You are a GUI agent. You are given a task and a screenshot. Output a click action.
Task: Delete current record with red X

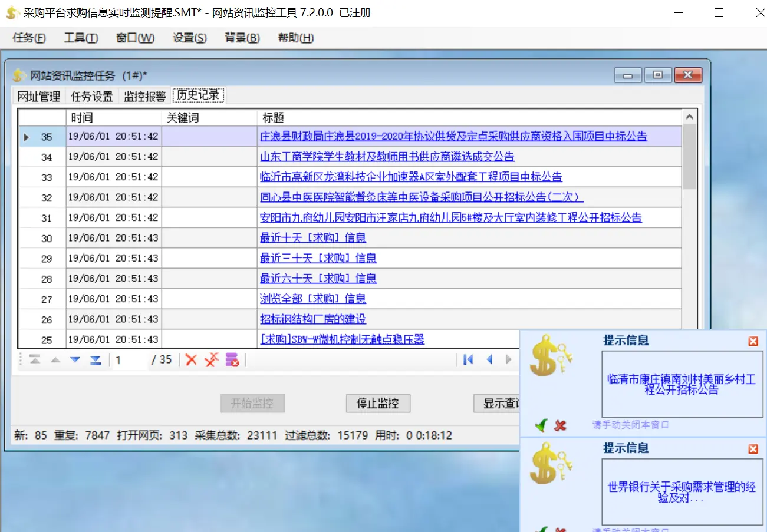[191, 359]
